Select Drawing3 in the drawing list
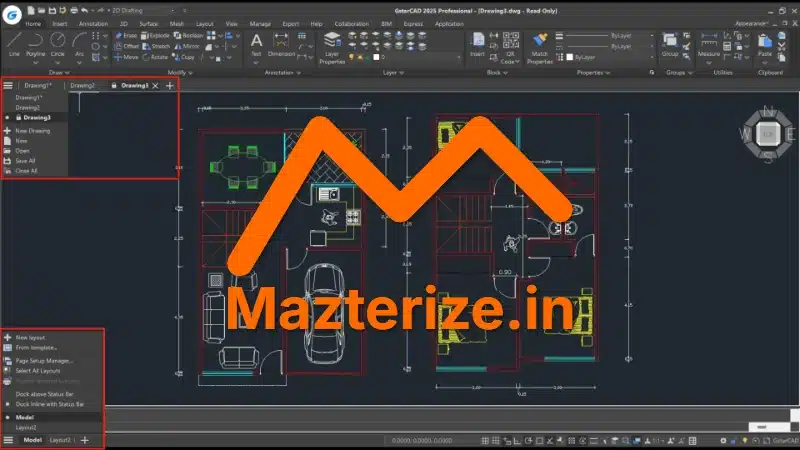This screenshot has width=800, height=450. (x=37, y=117)
